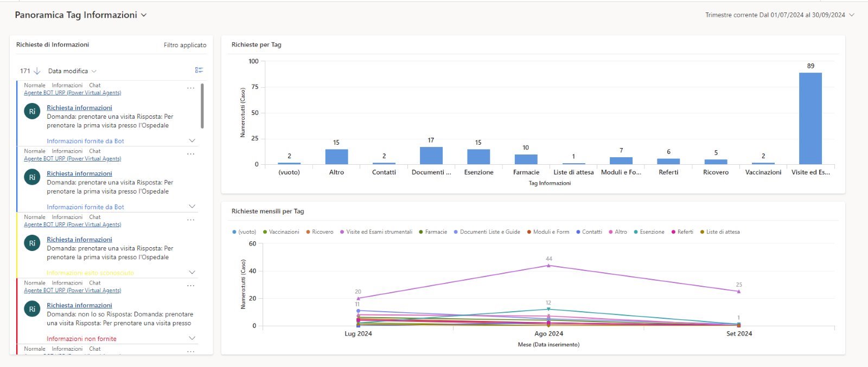Viewport: 868px width, 367px height.
Task: Click the Ri avatar of fourth request
Action: pos(32,309)
